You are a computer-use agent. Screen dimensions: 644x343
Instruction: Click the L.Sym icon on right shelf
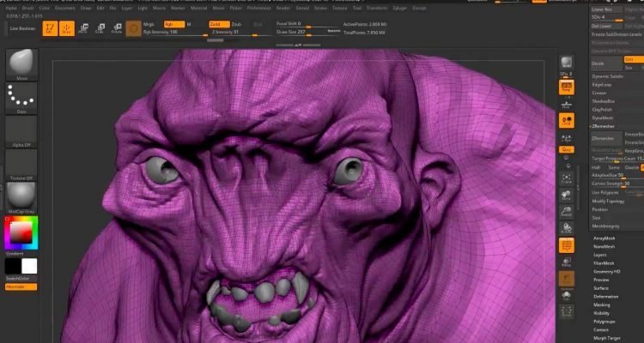(x=567, y=138)
